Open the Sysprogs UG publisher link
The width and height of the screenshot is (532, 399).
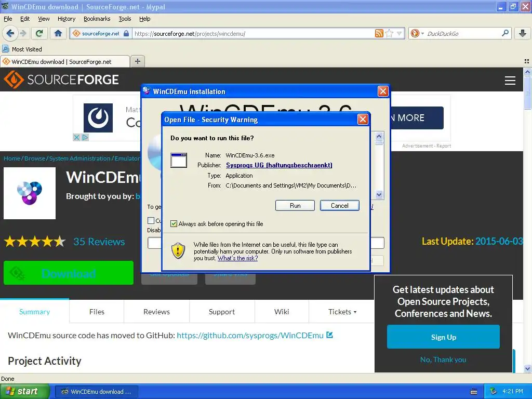(279, 165)
